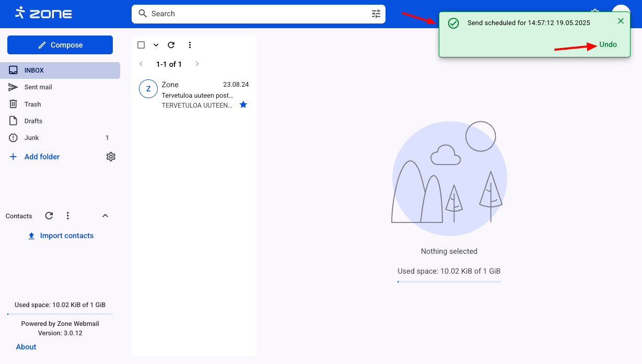The height and width of the screenshot is (364, 642).
Task: Undo the scheduled send
Action: tap(608, 45)
